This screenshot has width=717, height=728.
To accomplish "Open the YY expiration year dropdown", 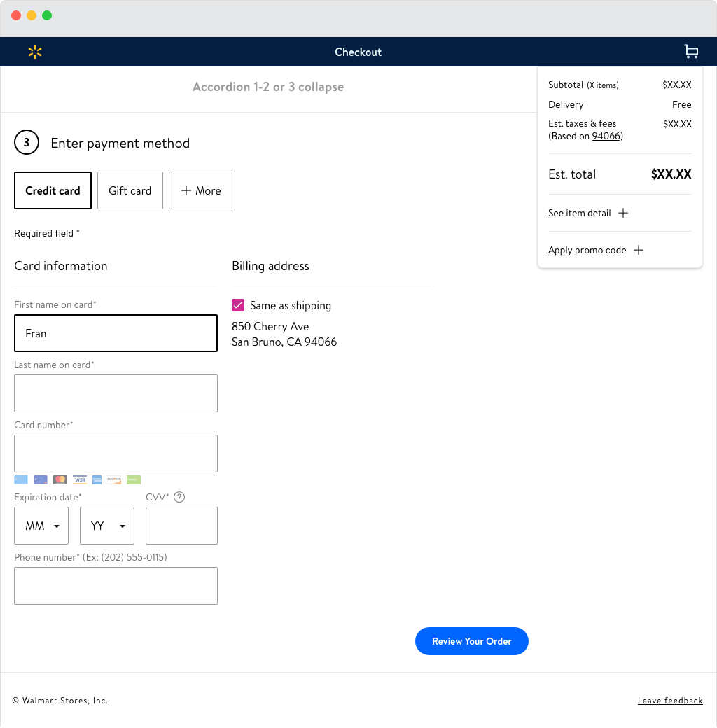I will 107,526.
